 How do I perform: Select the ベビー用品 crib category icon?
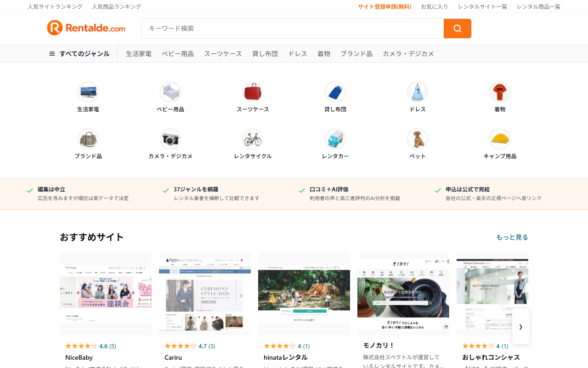click(x=170, y=92)
